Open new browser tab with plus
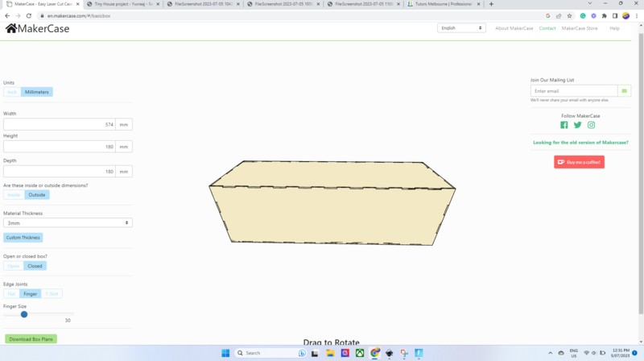 (x=491, y=4)
